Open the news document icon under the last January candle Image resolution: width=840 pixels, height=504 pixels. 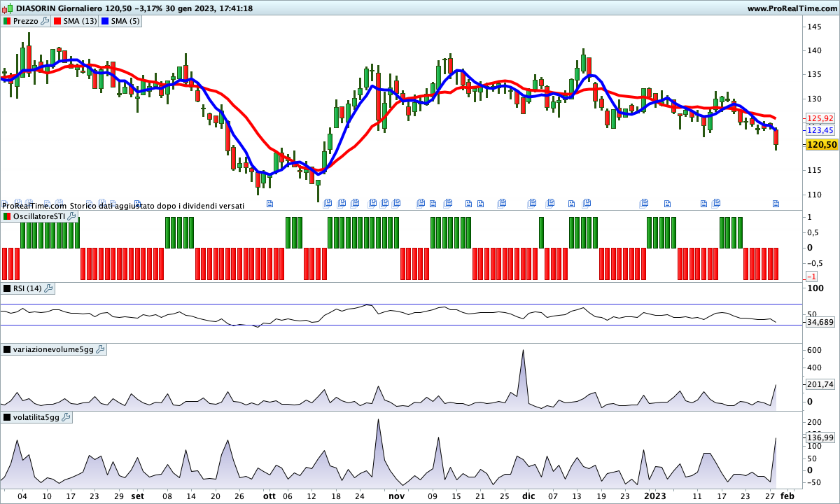776,204
